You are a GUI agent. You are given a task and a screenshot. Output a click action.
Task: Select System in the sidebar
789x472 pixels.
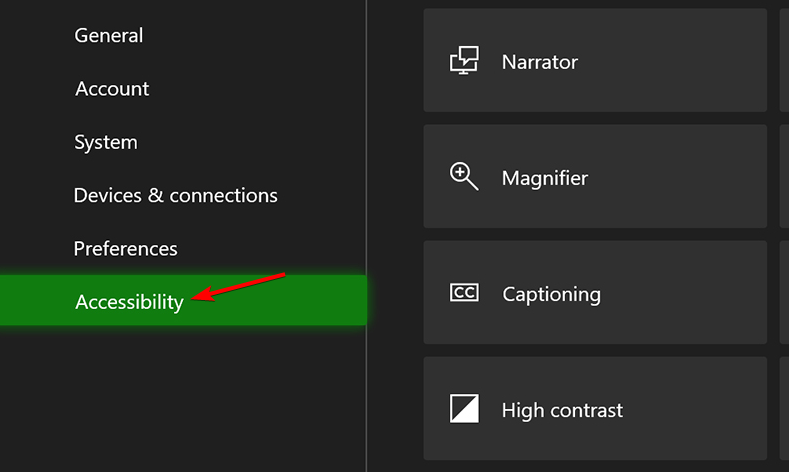coord(106,142)
